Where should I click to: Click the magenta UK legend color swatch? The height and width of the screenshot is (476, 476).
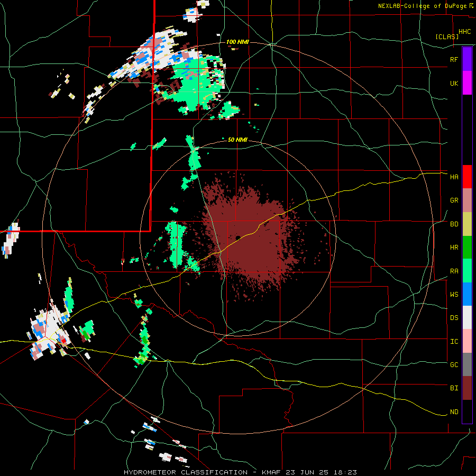pos(467,83)
